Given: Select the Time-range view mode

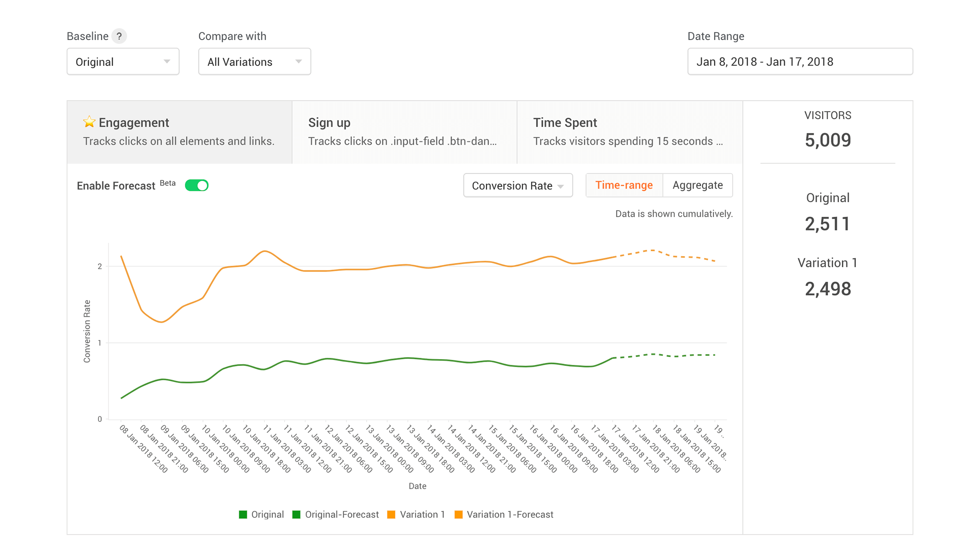Looking at the screenshot, I should click(x=624, y=185).
